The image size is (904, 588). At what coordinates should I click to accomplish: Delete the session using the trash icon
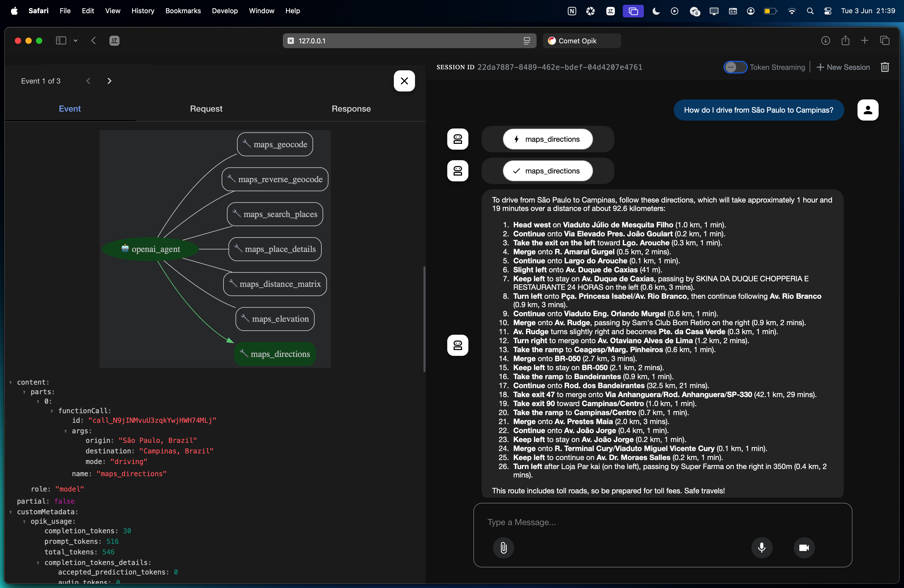[x=885, y=67]
